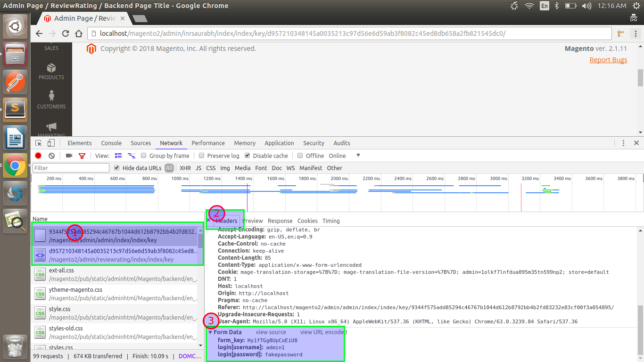Toggle the device toolbar icon
644x362 pixels.
[51, 143]
